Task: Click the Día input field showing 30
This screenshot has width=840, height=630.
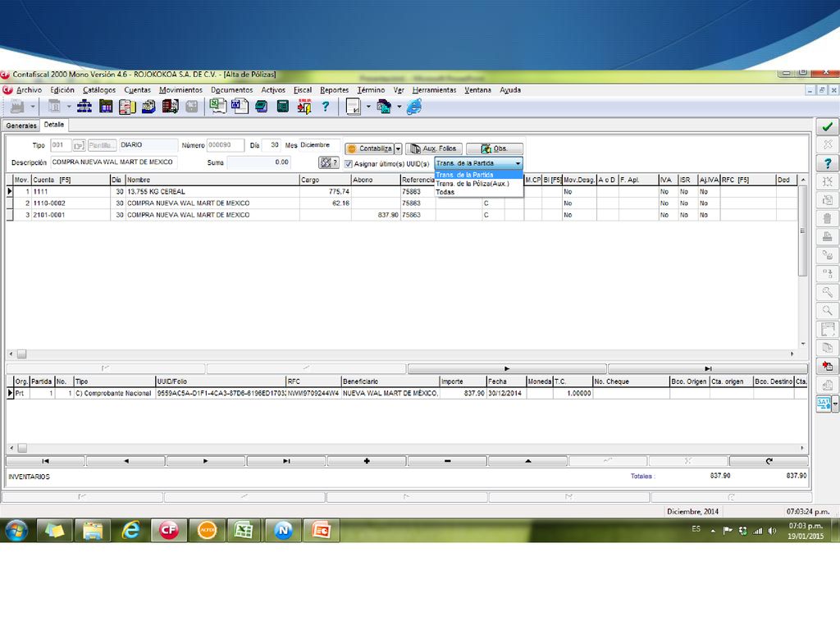Action: pos(271,145)
